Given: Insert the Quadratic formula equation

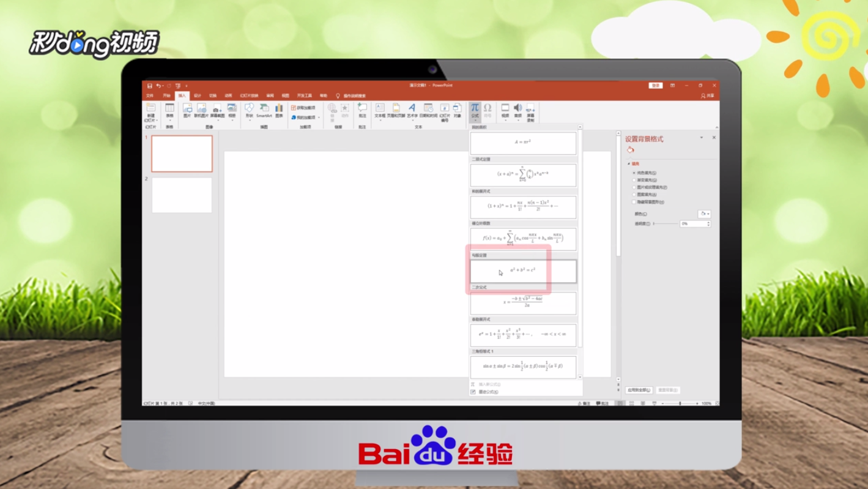Looking at the screenshot, I should coord(523,303).
